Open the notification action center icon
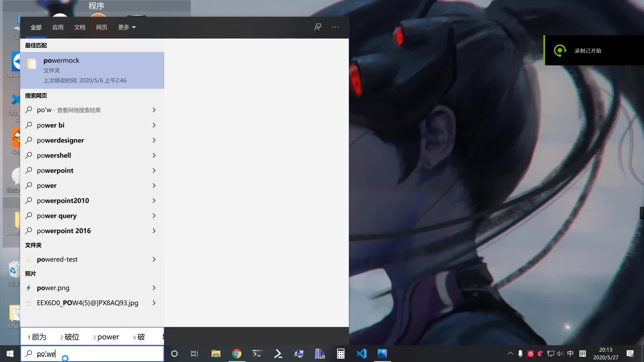Screen dimensions: 644x362 [630, 354]
